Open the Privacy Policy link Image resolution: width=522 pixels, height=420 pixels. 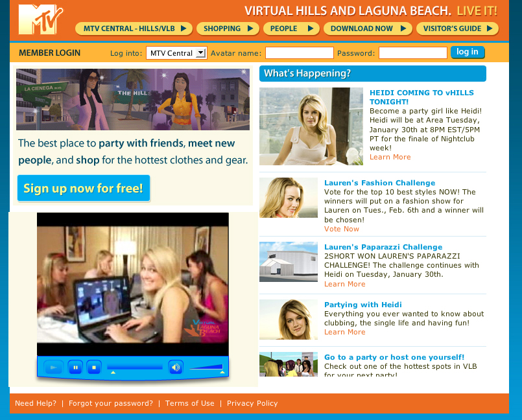pos(252,403)
